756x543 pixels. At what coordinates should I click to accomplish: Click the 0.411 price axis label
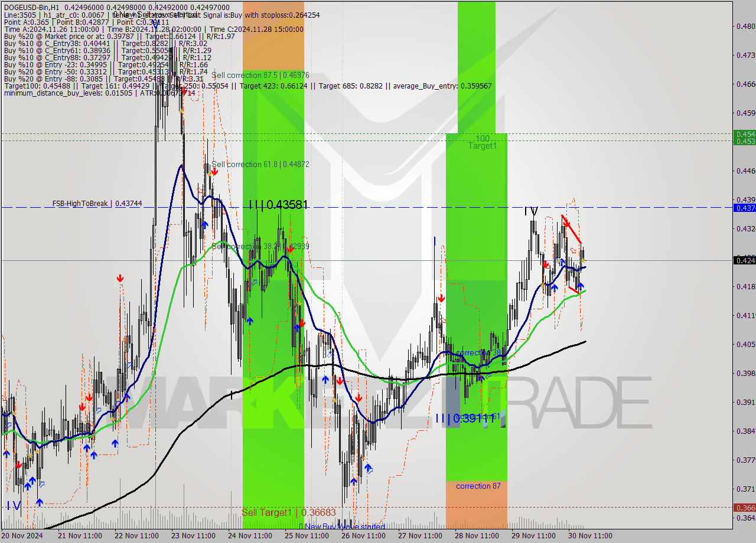click(745, 315)
